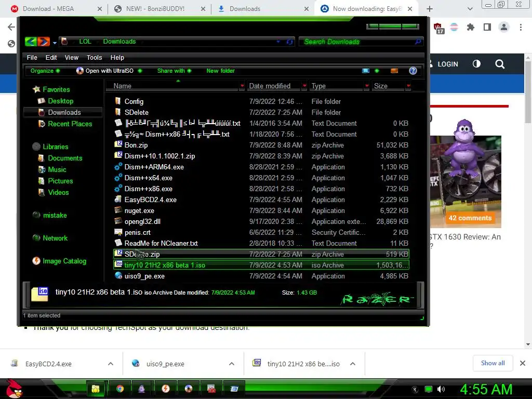Open the Size column filter dropdown
This screenshot has width=532, height=399.
pyautogui.click(x=408, y=86)
